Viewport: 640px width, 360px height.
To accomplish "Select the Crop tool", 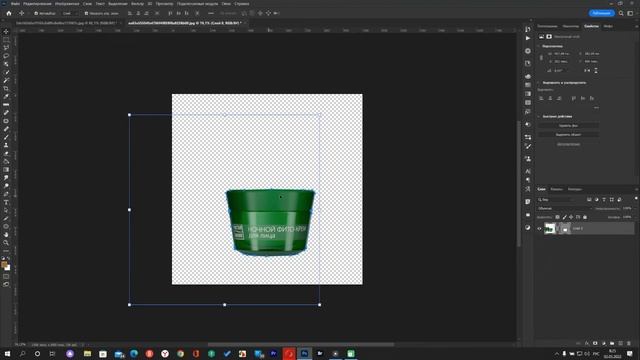I will [x=6, y=89].
